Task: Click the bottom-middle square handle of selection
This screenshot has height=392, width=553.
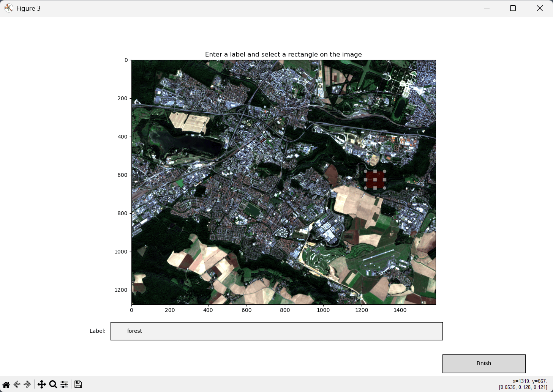Action: pyautogui.click(x=375, y=188)
